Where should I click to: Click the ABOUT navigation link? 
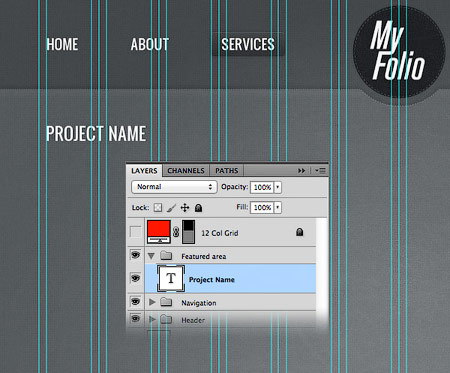(150, 44)
